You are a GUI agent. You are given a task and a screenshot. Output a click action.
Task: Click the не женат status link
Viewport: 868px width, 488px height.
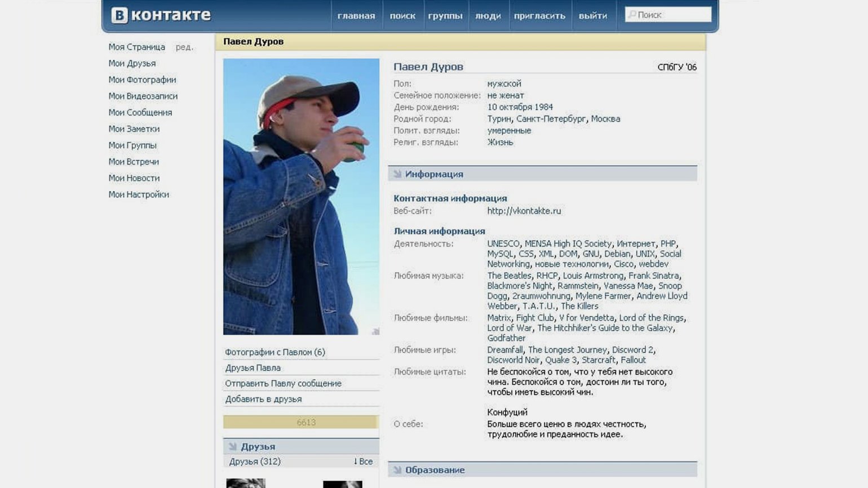(506, 95)
